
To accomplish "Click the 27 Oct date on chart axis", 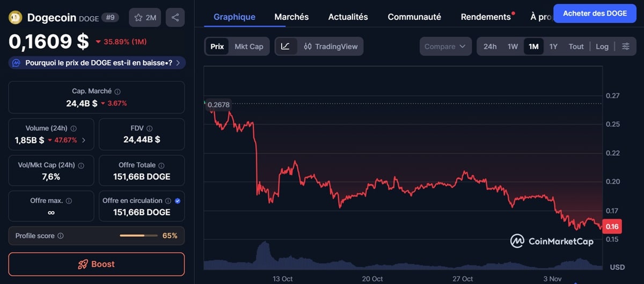I will (x=463, y=279).
